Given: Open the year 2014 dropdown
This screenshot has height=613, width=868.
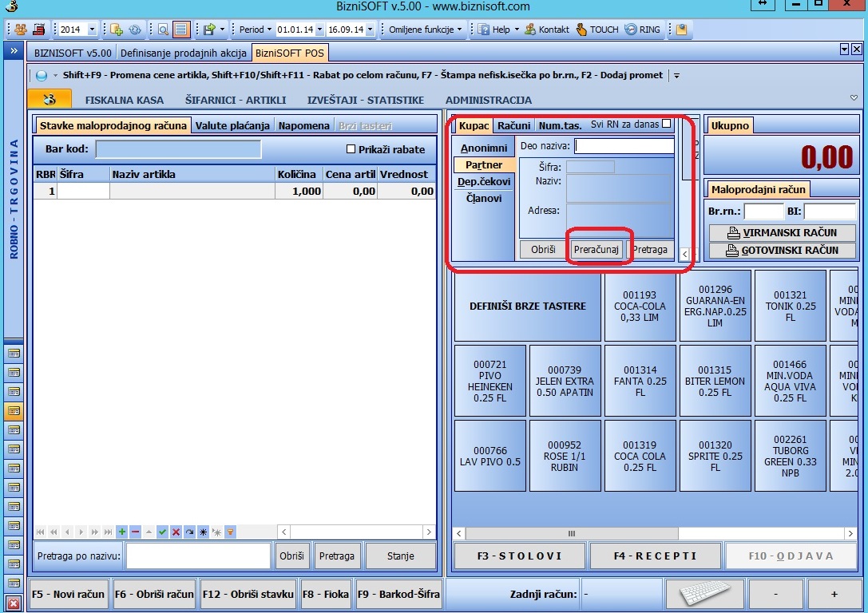Looking at the screenshot, I should pos(92,30).
